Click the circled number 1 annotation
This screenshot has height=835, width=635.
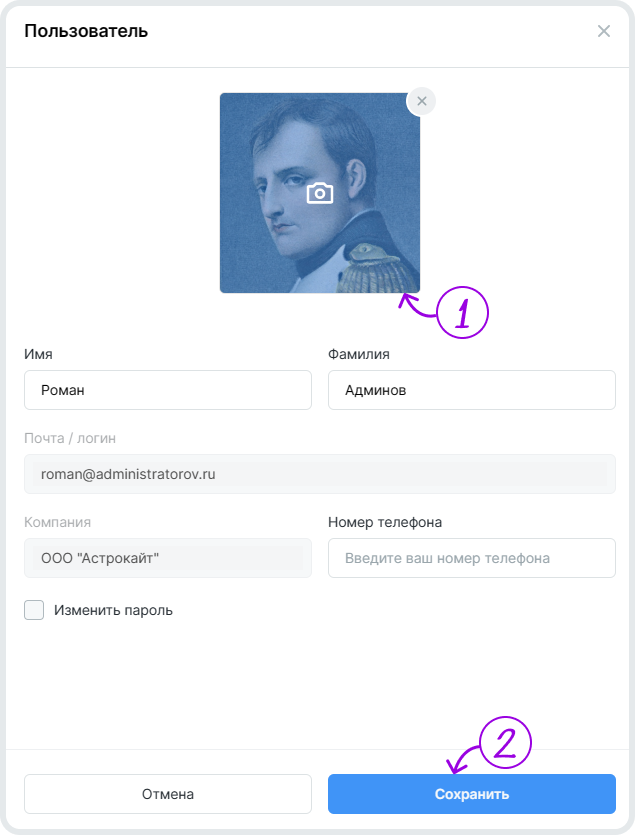(461, 313)
